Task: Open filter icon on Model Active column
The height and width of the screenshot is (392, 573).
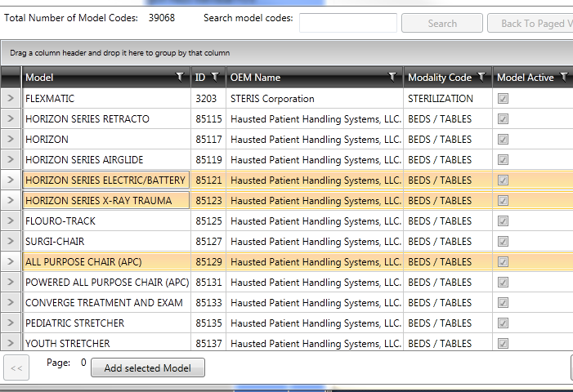Action: [x=564, y=78]
